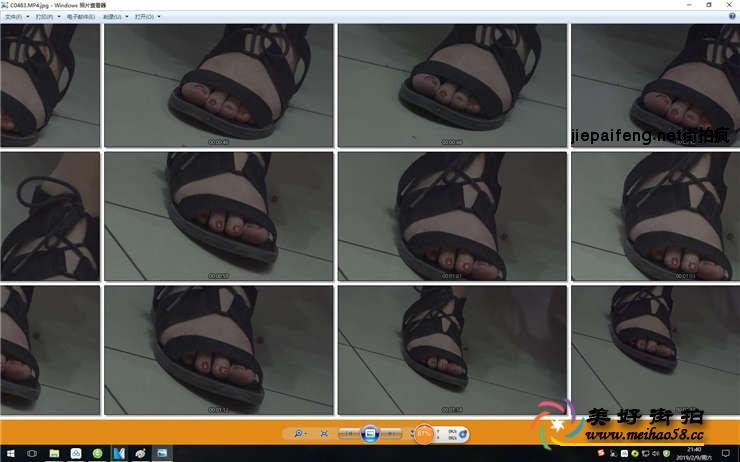
Task: Open the notification center in the tray
Action: point(725,454)
